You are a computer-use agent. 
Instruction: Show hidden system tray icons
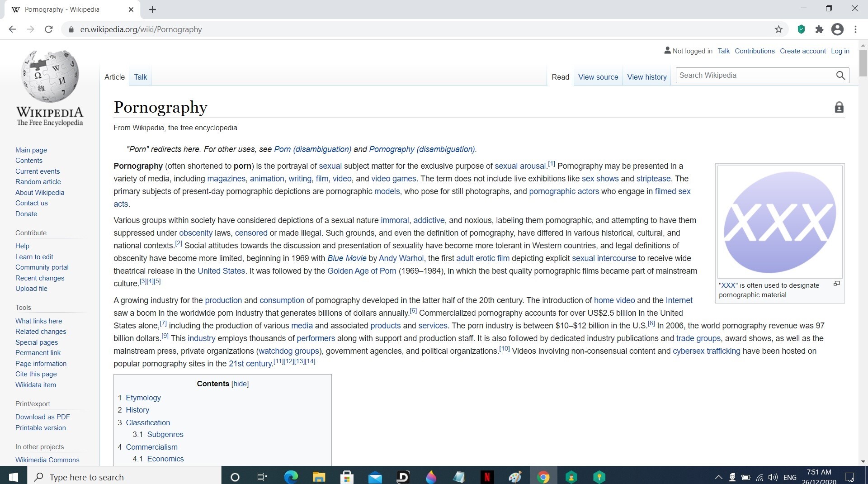(x=718, y=477)
